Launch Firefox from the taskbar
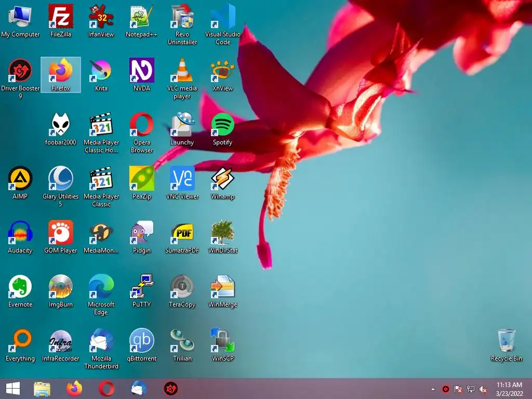This screenshot has height=399, width=532. point(74,389)
